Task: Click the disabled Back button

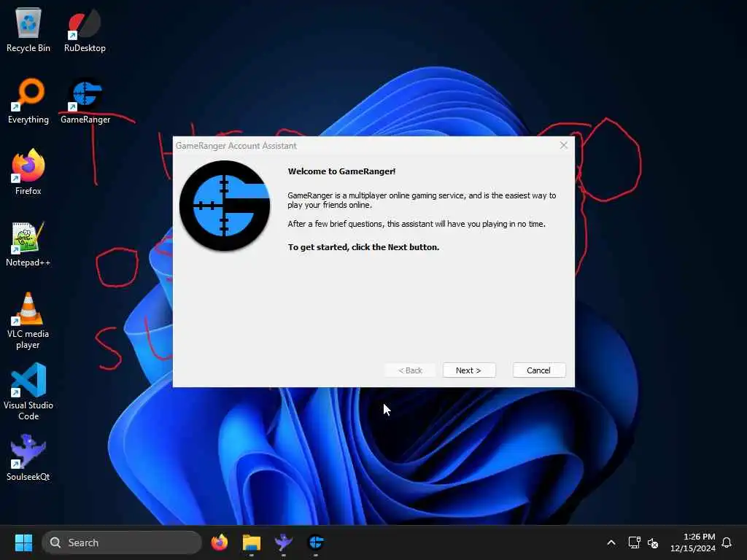Action: pyautogui.click(x=410, y=370)
